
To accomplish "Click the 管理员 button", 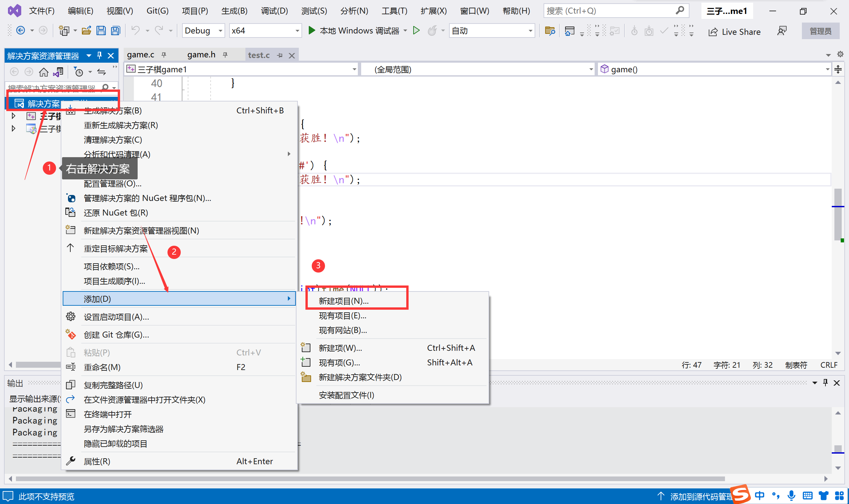I will click(x=820, y=31).
